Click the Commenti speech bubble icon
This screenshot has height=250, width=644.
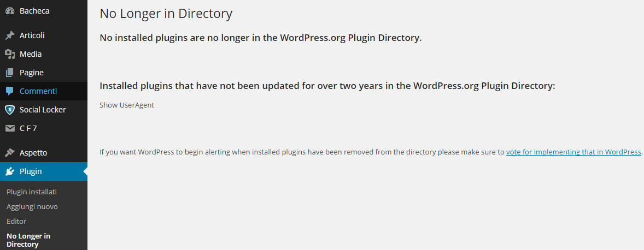tap(10, 91)
